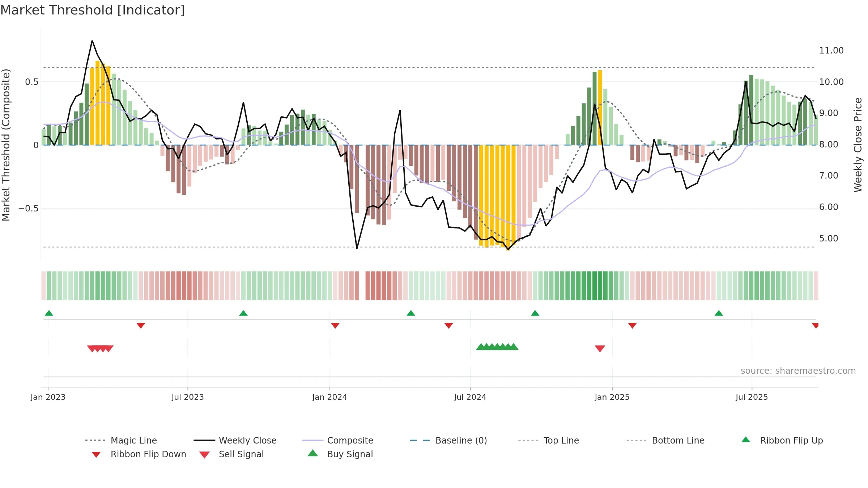
Task: Click the −0.5 composite axis label
Action: click(x=29, y=209)
